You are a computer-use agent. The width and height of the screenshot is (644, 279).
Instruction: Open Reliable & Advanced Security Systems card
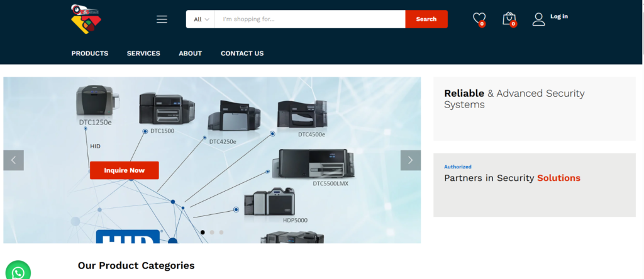tap(535, 109)
